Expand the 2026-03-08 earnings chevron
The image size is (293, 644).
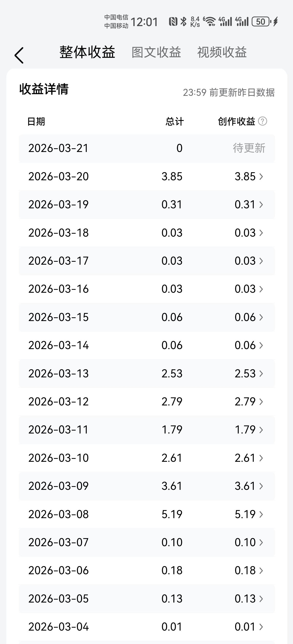261,514
